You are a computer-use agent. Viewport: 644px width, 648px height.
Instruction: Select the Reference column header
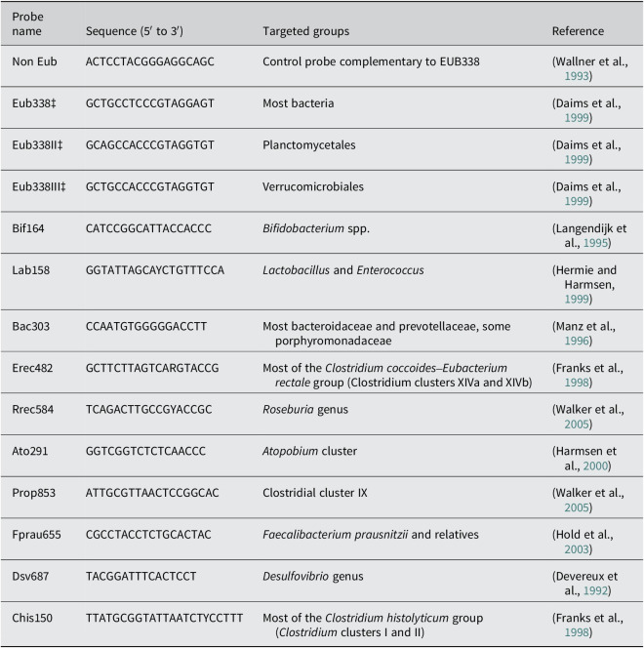pos(578,31)
